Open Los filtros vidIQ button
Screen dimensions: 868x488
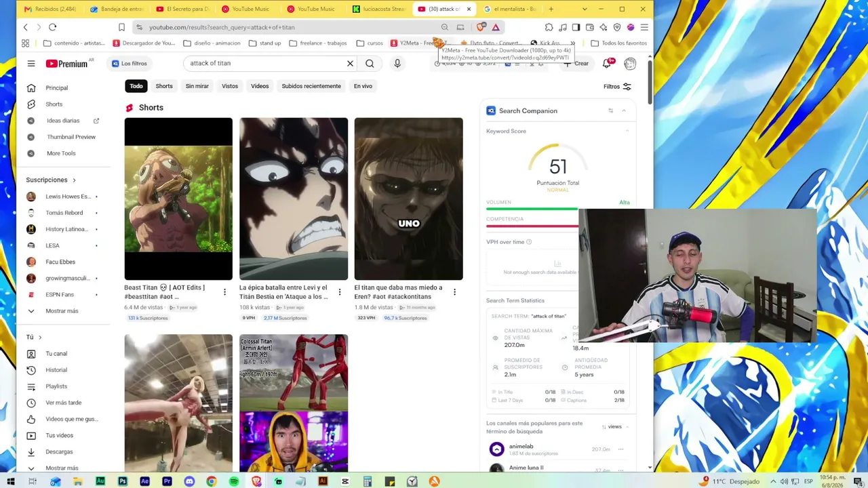[129, 63]
